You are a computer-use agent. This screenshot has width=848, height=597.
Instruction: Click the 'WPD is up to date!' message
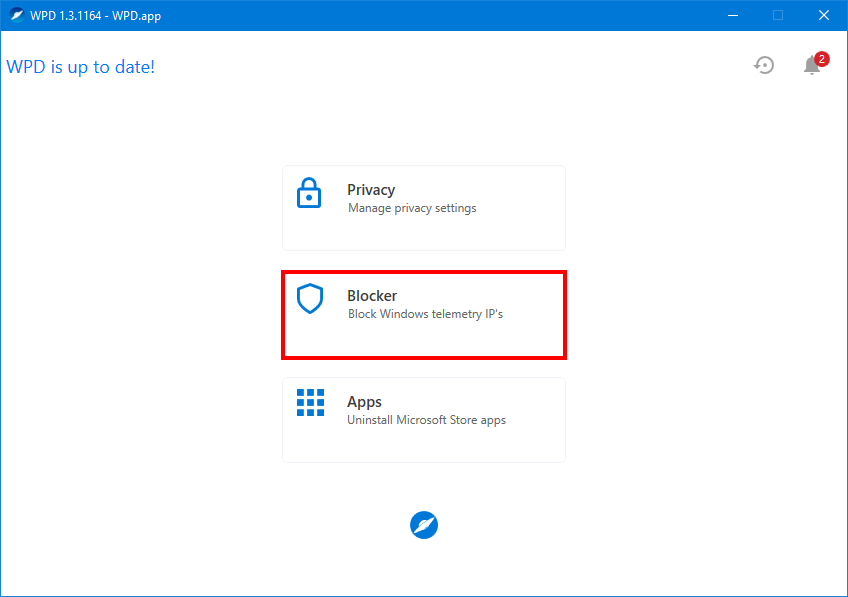[x=81, y=67]
